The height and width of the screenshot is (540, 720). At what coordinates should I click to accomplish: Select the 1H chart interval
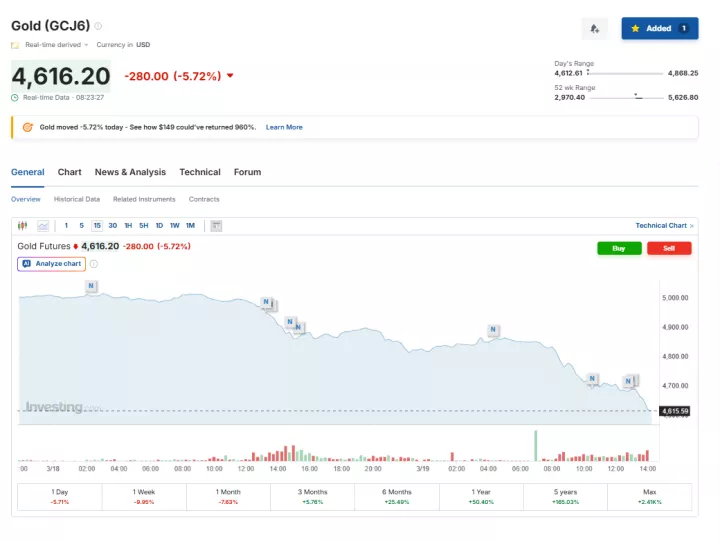(x=128, y=226)
